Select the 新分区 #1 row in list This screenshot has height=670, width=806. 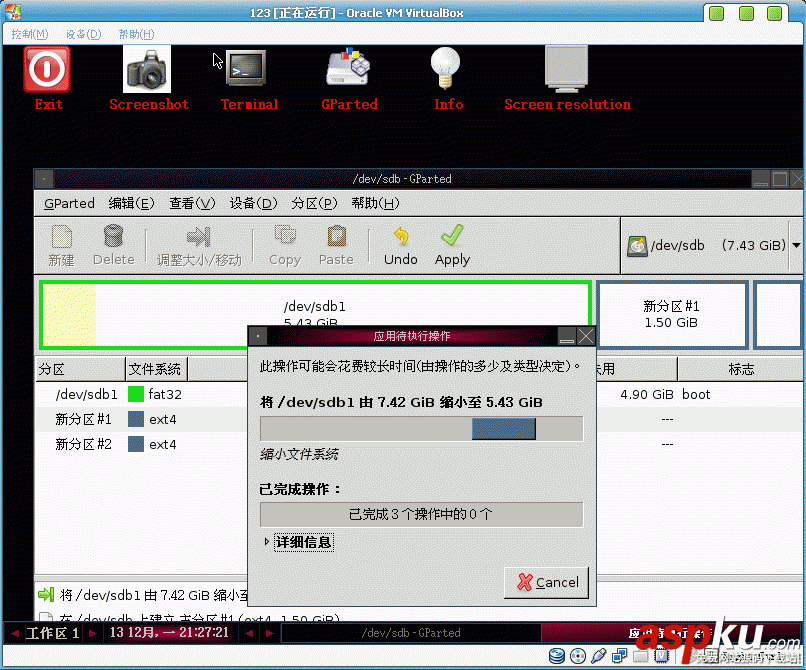click(419, 420)
